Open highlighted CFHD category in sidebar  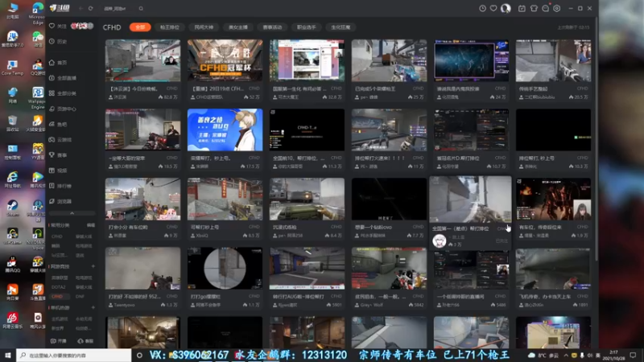[57, 296]
